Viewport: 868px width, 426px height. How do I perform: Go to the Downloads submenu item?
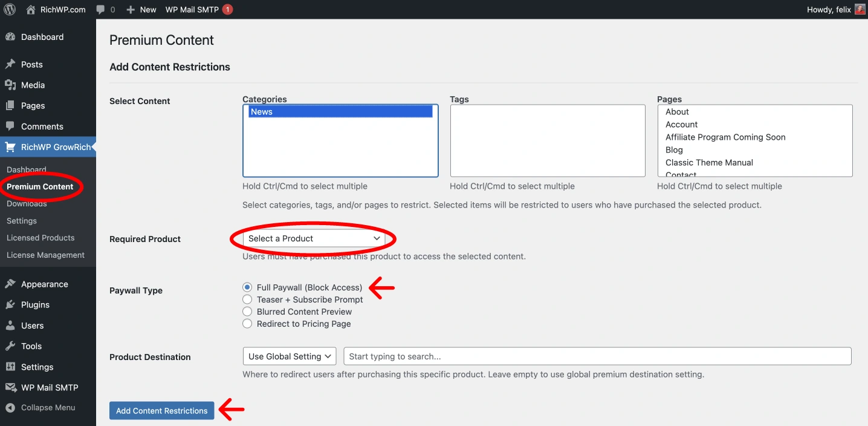27,204
